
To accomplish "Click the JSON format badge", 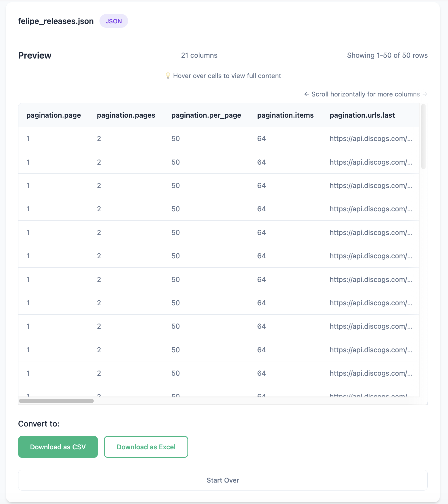I will (114, 21).
